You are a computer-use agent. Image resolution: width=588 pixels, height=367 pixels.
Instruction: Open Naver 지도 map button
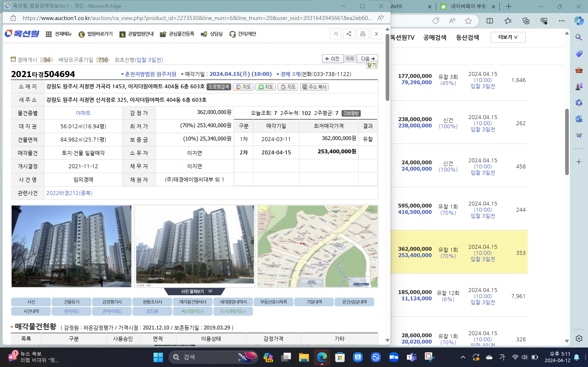pos(265,87)
